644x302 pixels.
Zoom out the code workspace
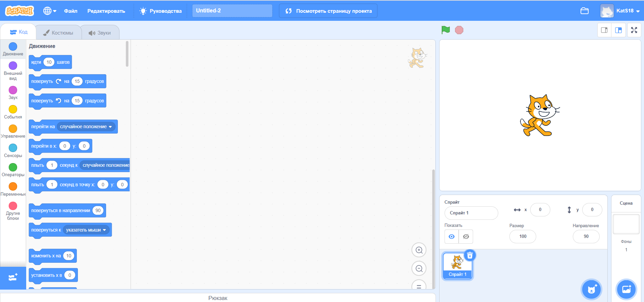click(x=419, y=268)
